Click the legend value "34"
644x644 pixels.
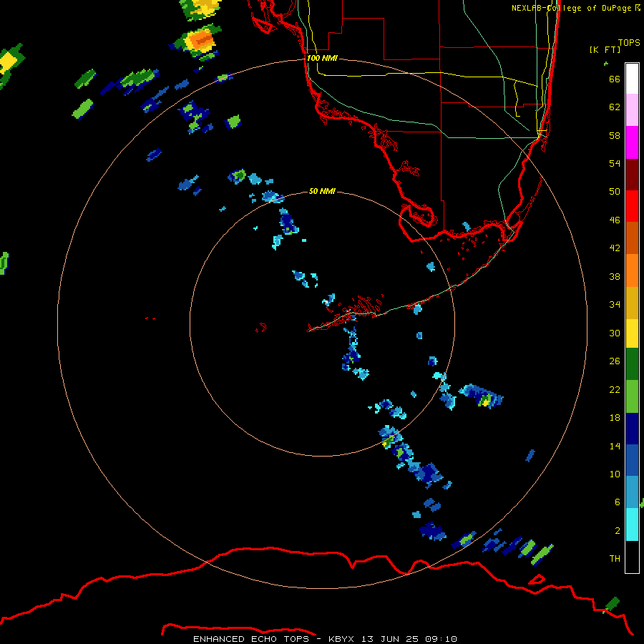pyautogui.click(x=615, y=304)
